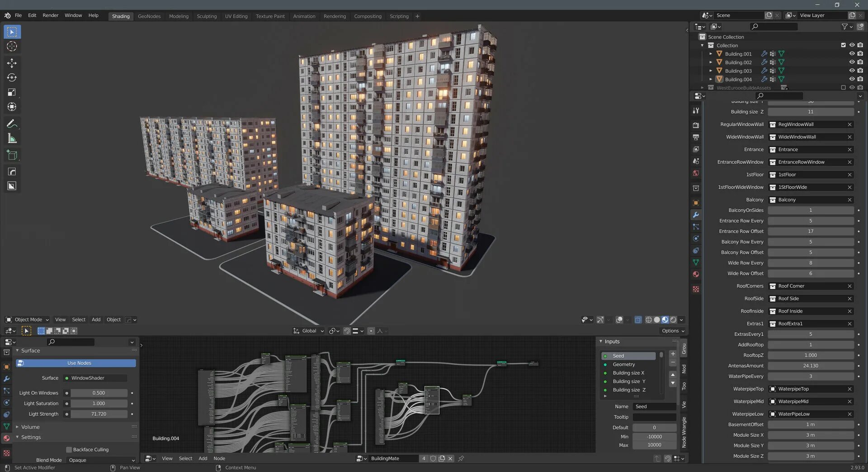This screenshot has height=472, width=868.
Task: Adjust the Light On Windows slider
Action: [x=99, y=393]
